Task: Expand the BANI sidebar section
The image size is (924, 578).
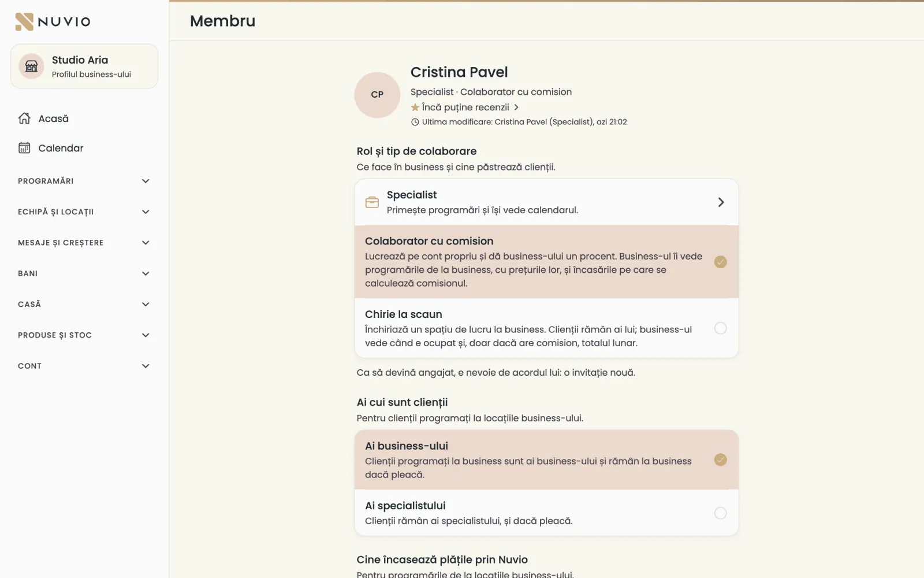Action: pos(84,273)
